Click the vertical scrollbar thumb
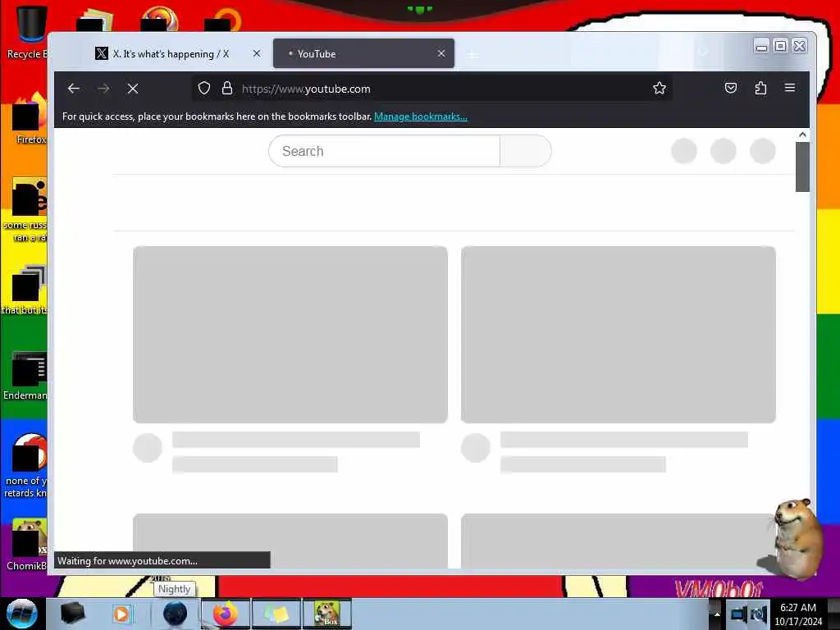The width and height of the screenshot is (840, 630). pyautogui.click(x=802, y=167)
